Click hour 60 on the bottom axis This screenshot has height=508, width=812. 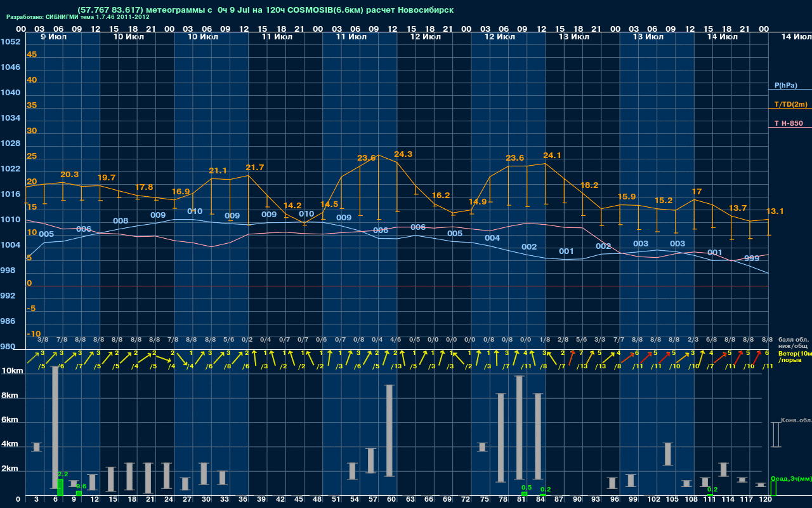click(391, 500)
